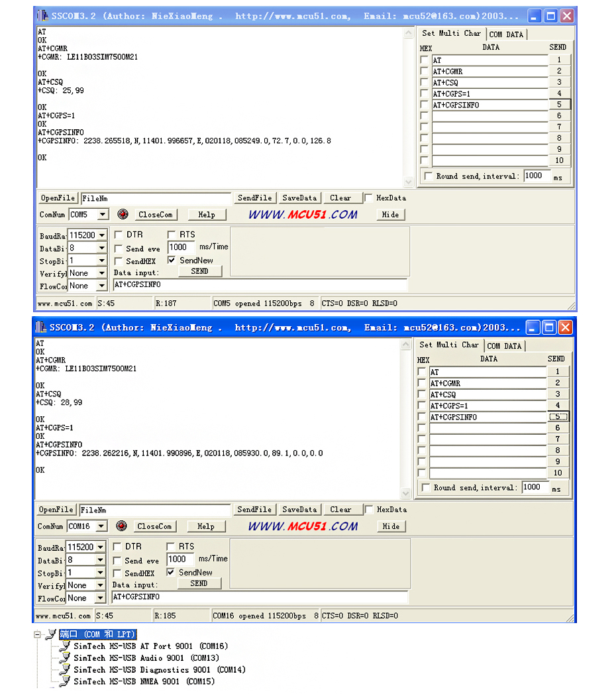The image size is (616, 694).
Task: Select the 端口 (COM 和 LPT) tree item
Action: pyautogui.click(x=97, y=634)
